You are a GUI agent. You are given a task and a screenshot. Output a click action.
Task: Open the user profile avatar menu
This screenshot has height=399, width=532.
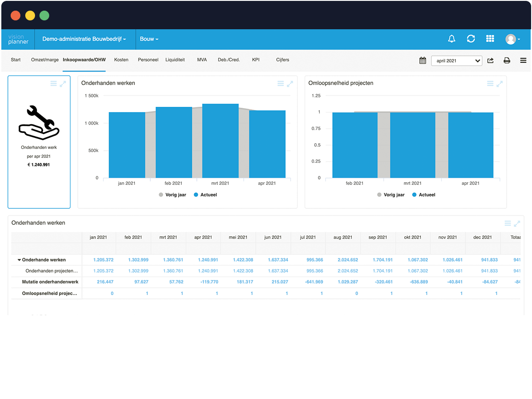tap(512, 39)
